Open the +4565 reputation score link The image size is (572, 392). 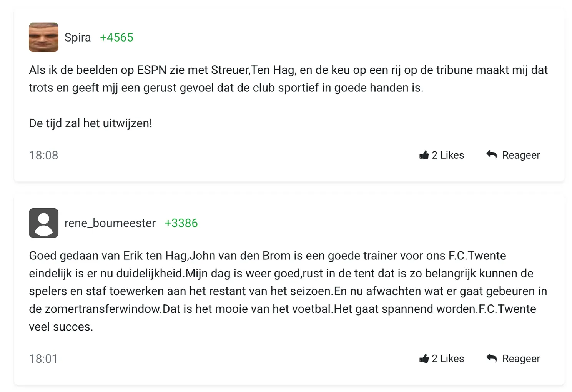coord(116,37)
